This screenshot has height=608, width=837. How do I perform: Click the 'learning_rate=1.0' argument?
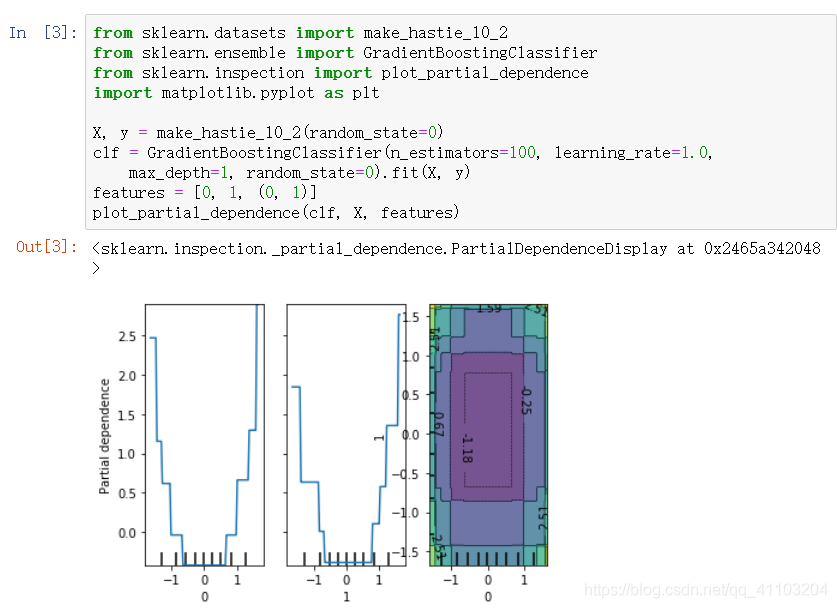click(631, 153)
